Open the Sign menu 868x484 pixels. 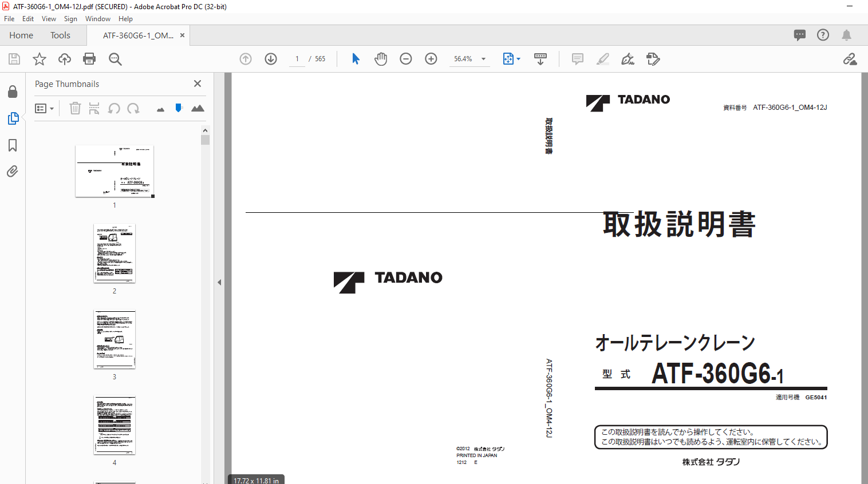pyautogui.click(x=70, y=19)
